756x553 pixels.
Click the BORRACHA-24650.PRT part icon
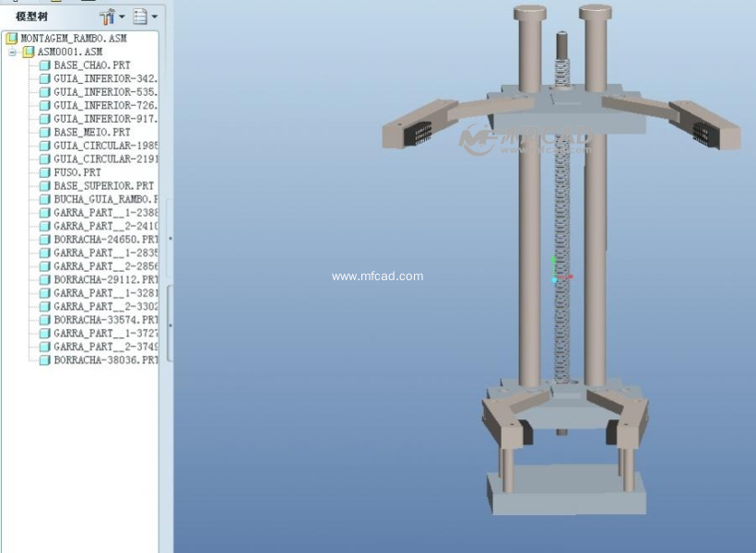click(44, 240)
